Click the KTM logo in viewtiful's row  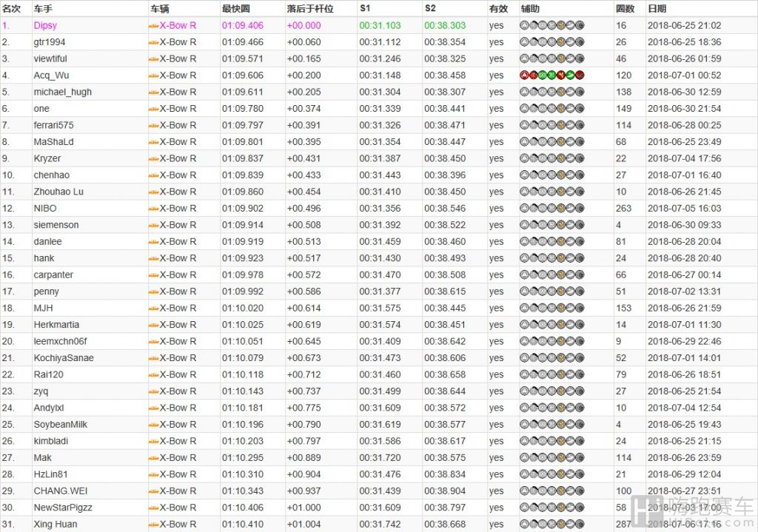click(x=154, y=59)
